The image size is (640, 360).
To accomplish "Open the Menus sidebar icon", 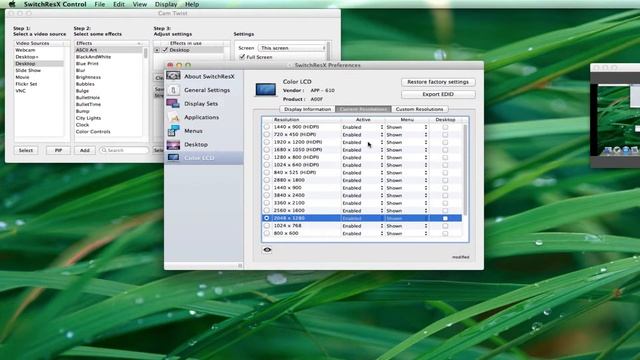I will [x=173, y=131].
